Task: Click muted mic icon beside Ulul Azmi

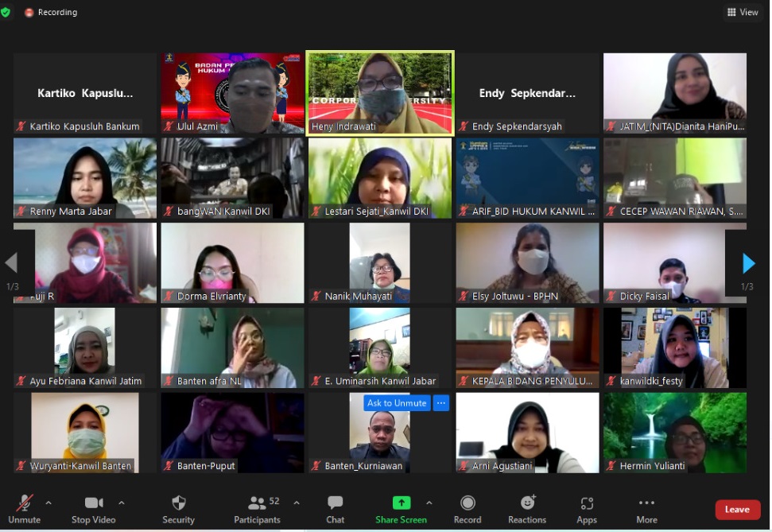Action: (x=169, y=126)
